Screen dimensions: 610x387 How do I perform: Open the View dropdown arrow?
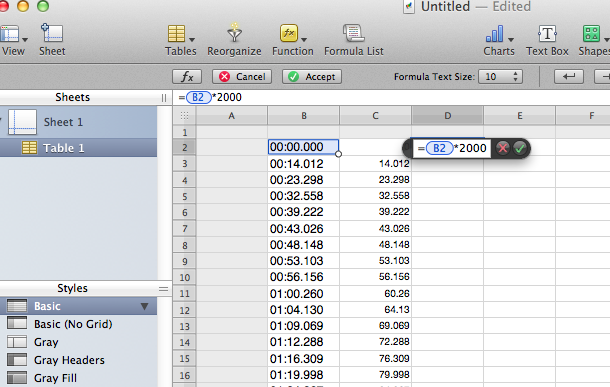[x=25, y=40]
